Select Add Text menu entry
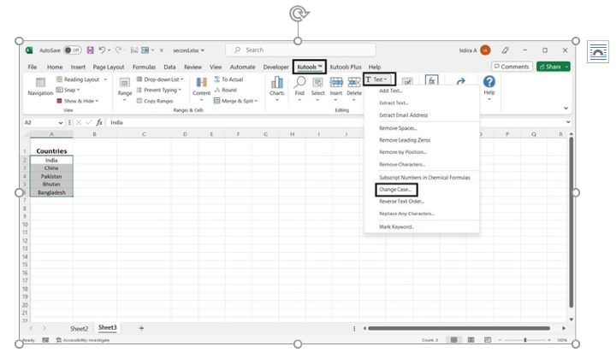 pyautogui.click(x=391, y=91)
